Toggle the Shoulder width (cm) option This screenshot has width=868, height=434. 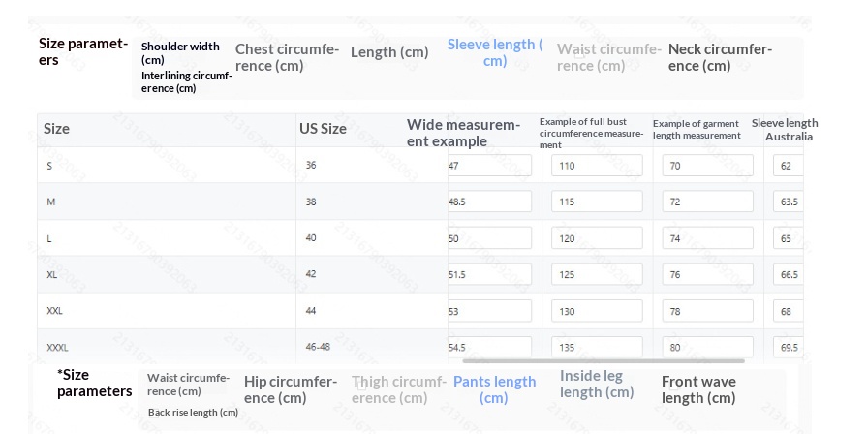(x=181, y=52)
